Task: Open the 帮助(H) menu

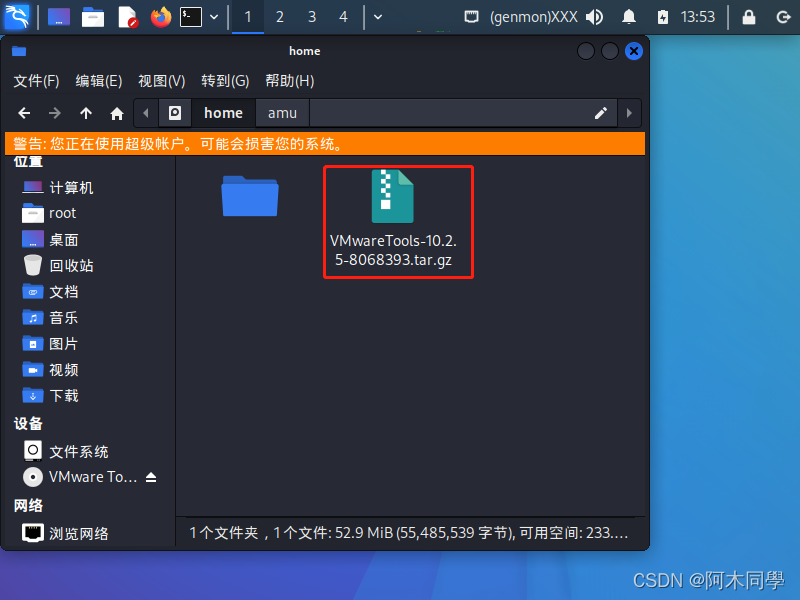Action: pyautogui.click(x=290, y=81)
